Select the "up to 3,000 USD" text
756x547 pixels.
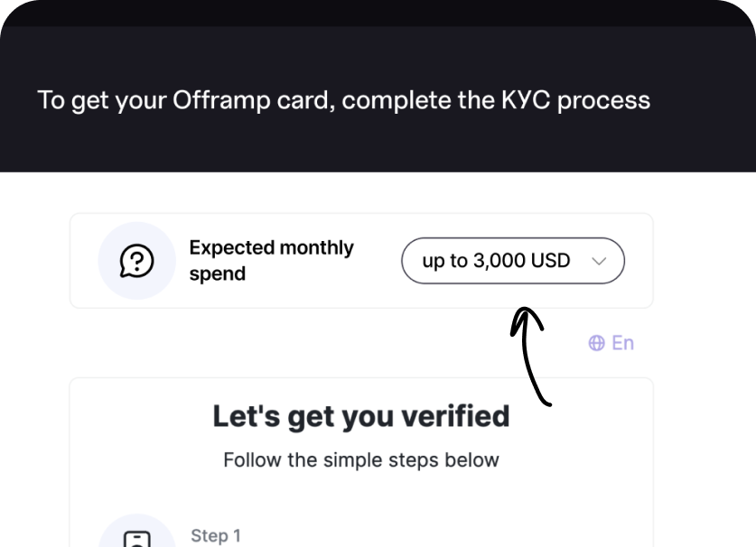pyautogui.click(x=496, y=261)
